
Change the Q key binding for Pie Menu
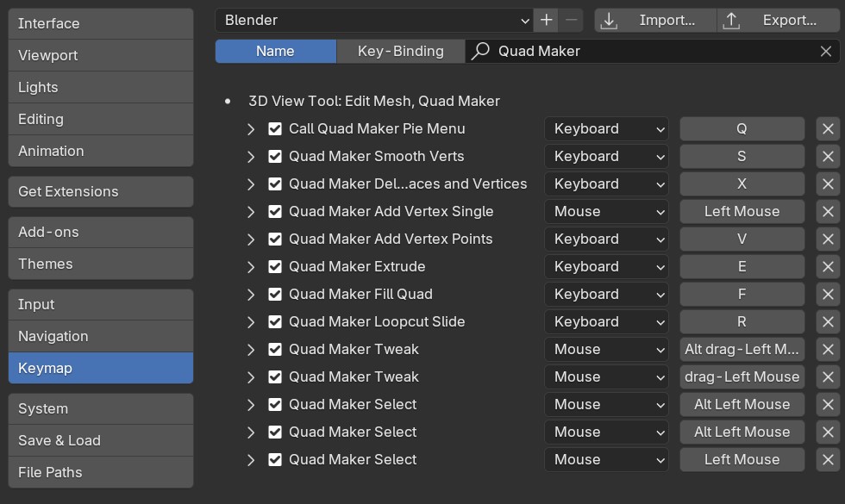pyautogui.click(x=742, y=128)
